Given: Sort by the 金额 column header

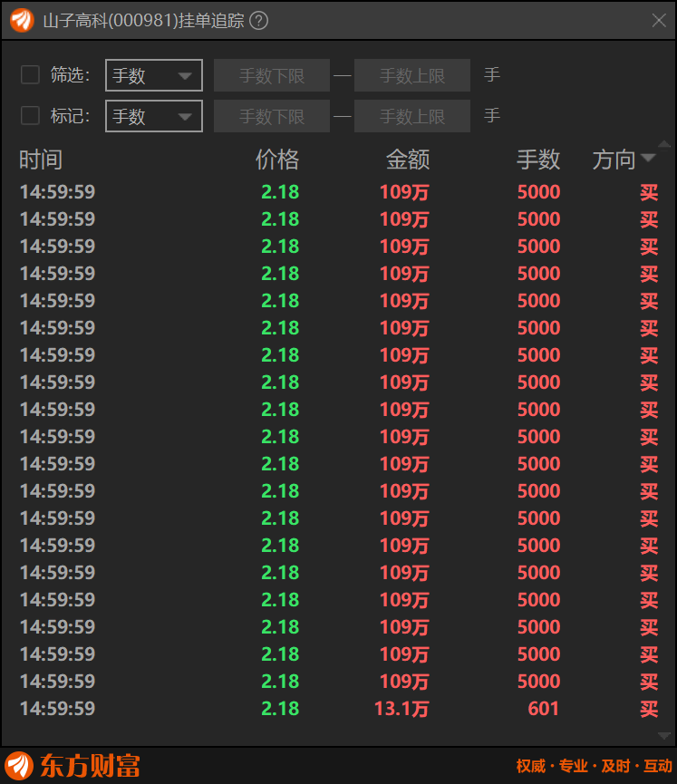Looking at the screenshot, I should [408, 160].
